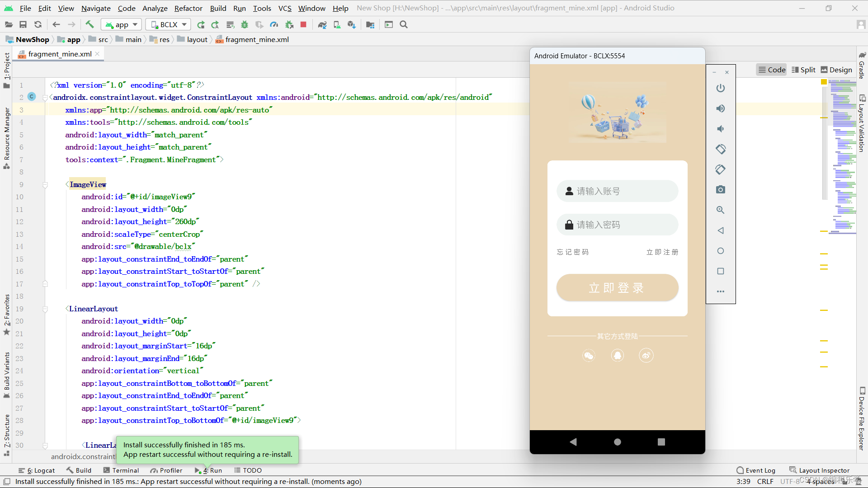
Task: Sync project with Gradle files
Action: (x=322, y=25)
